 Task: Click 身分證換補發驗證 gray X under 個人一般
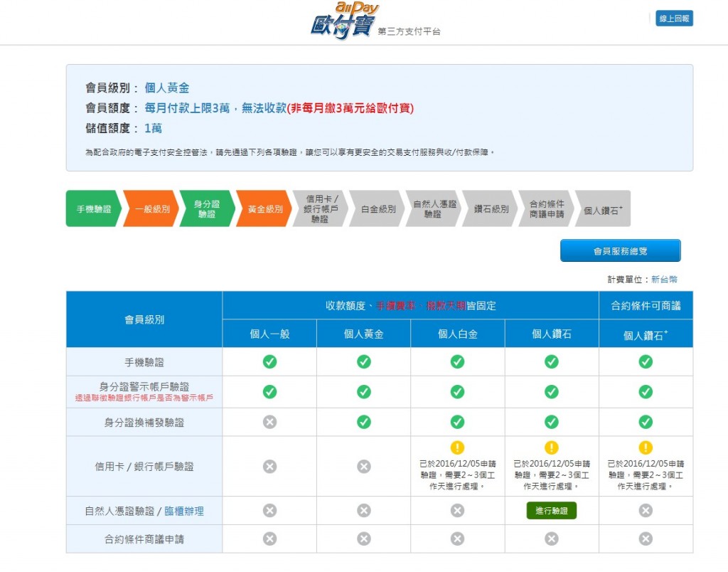[269, 422]
